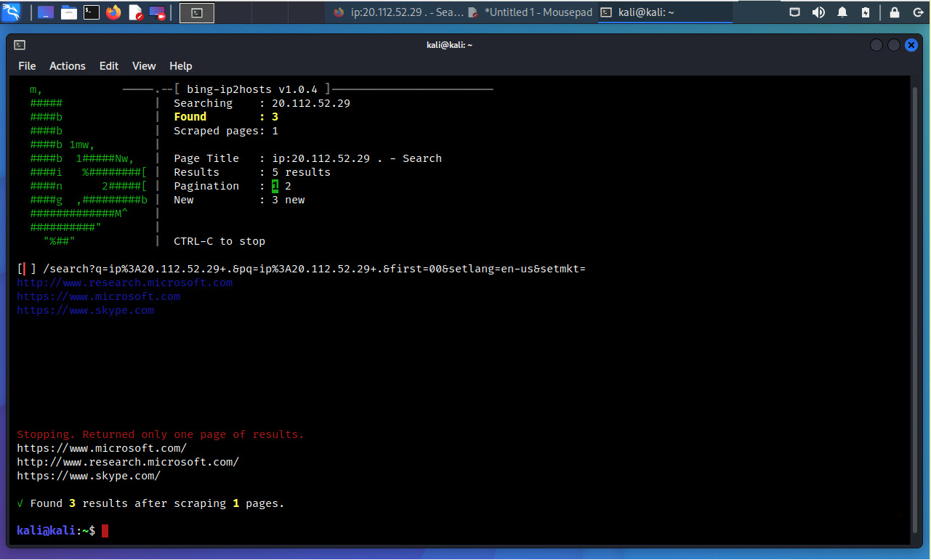Open the View menu
The image size is (931, 560).
coord(144,66)
